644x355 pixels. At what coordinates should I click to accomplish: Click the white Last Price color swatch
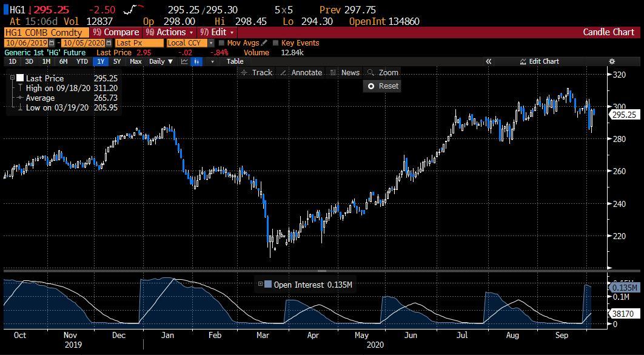(x=20, y=78)
